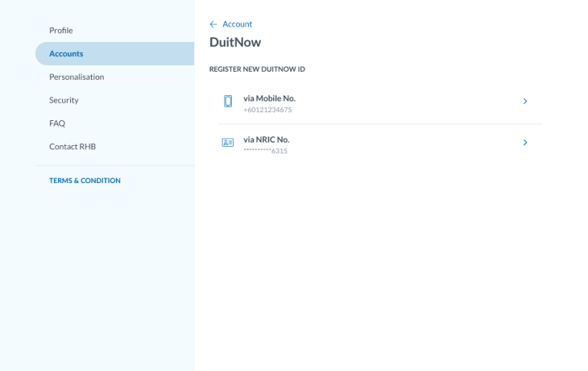The height and width of the screenshot is (371, 588).
Task: Expand the via Mobile No. chevron
Action: pyautogui.click(x=525, y=102)
